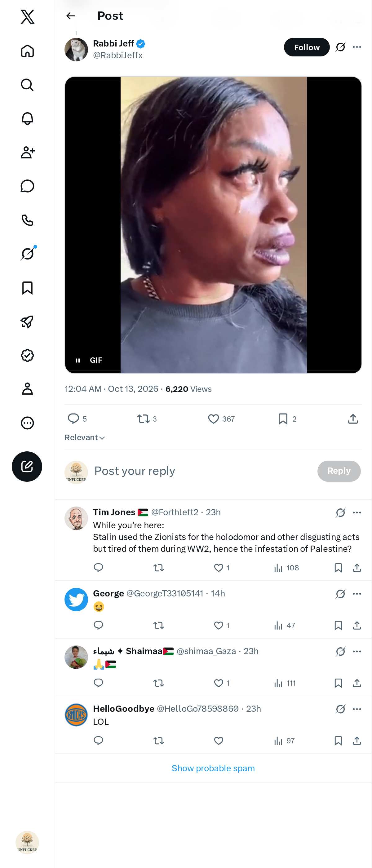Like the main post with 367 likes
The width and height of the screenshot is (372, 868).
pos(221,419)
